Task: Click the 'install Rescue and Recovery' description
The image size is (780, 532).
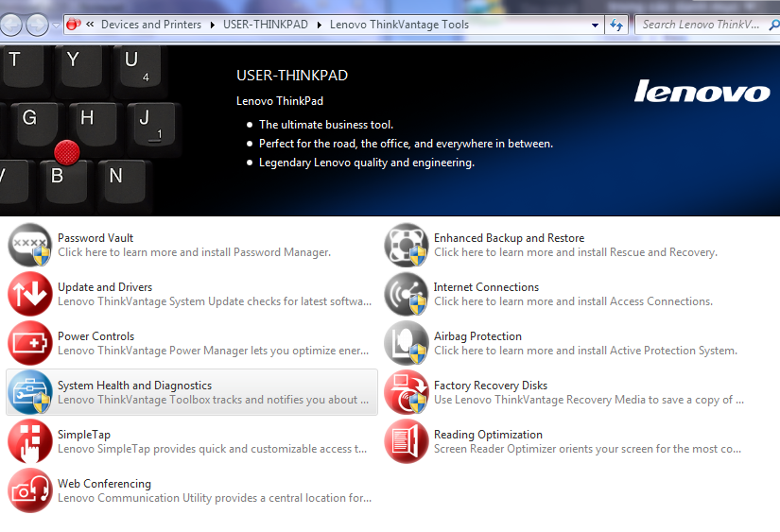Action: pyautogui.click(x=576, y=252)
